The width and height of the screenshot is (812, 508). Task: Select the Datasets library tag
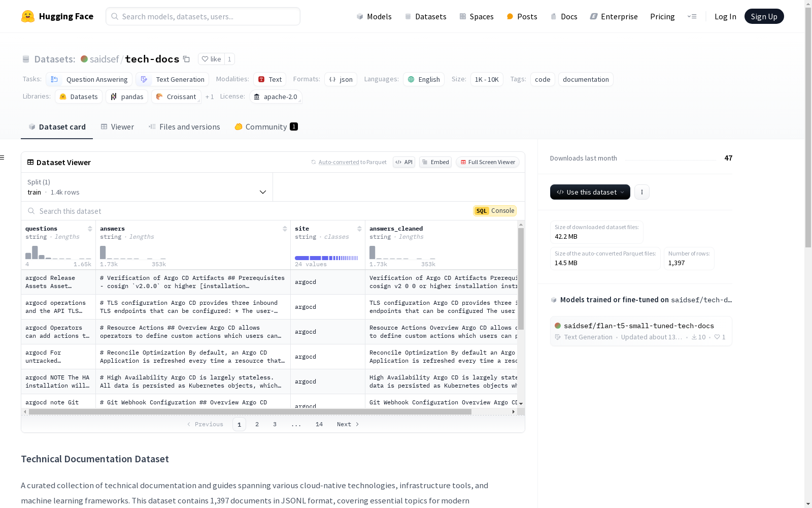coord(79,97)
